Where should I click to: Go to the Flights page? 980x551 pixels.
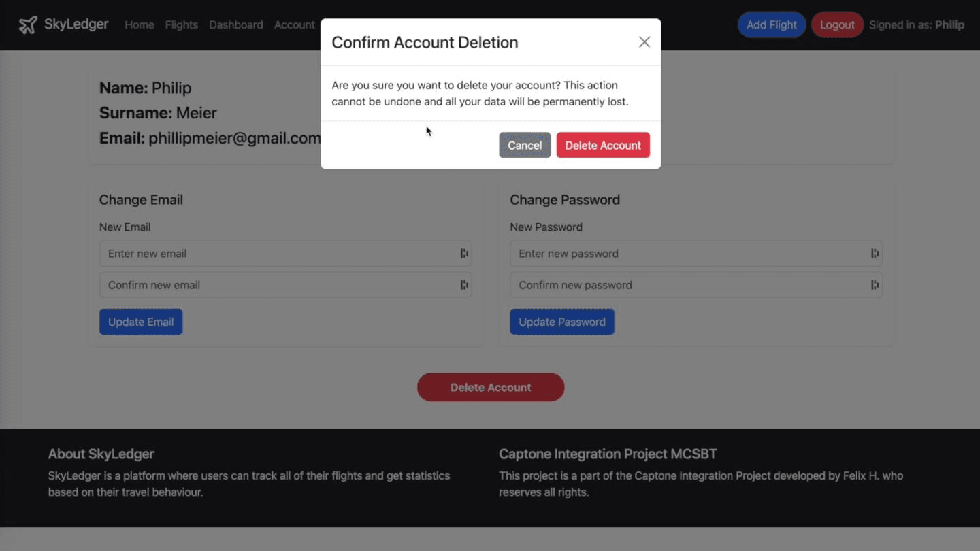click(x=181, y=25)
